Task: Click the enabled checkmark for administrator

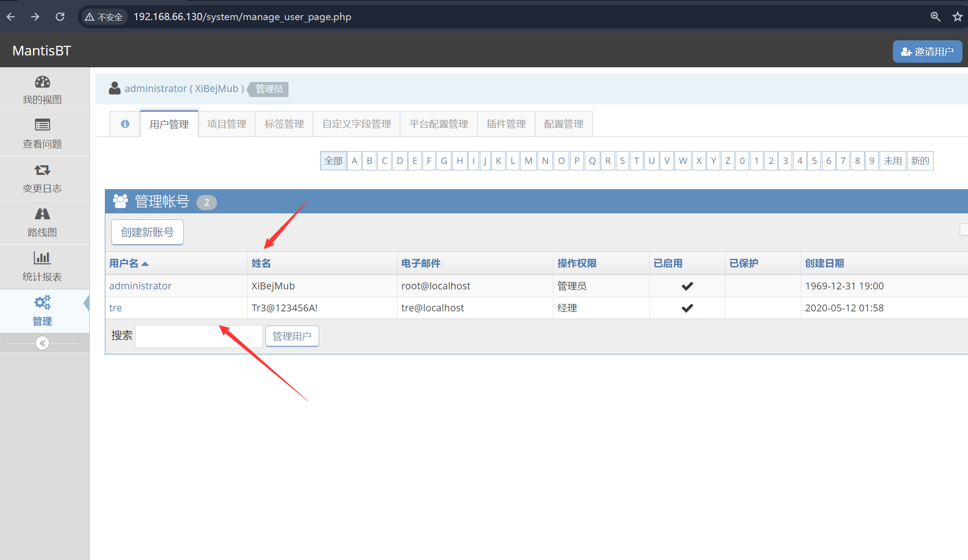Action: click(x=687, y=286)
